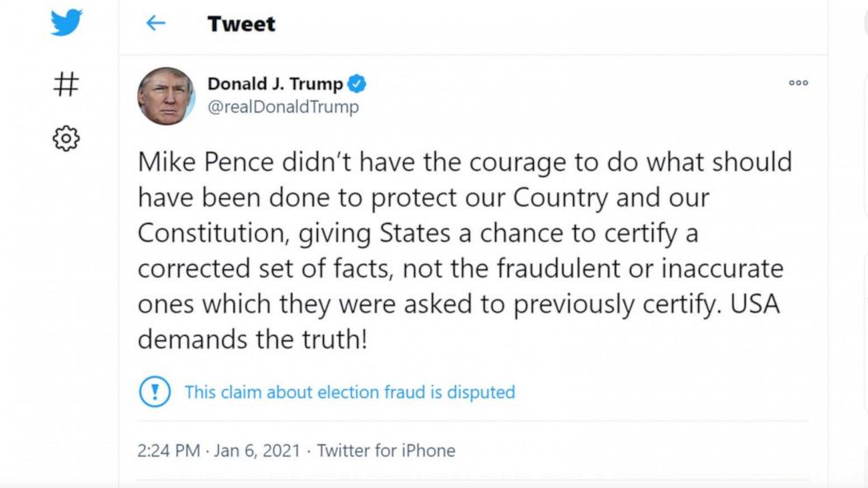
Task: Open the Donald J. Trump display name
Action: pos(275,84)
